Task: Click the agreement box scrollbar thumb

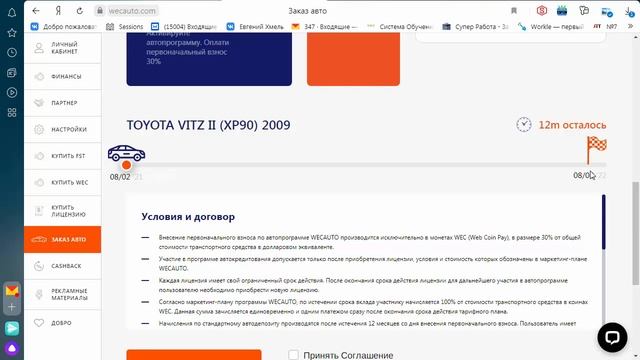Action: tap(604, 222)
